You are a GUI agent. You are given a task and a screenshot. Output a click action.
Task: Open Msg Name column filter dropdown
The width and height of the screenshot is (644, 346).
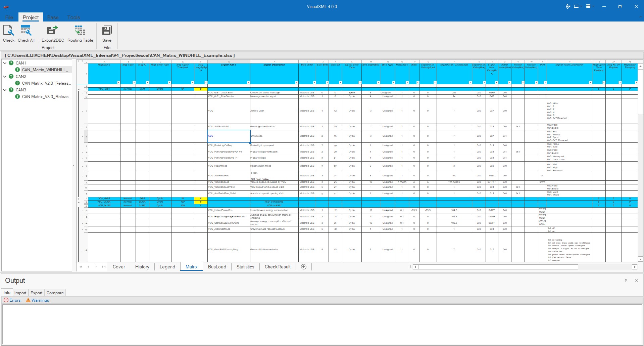pos(118,82)
